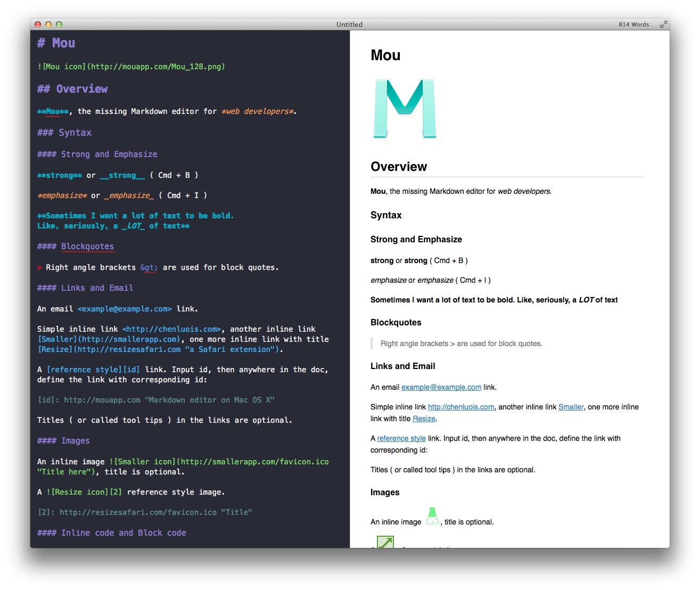Screen dimensions: 700x590
Task: Toggle fullscreen with the arrows icon
Action: [x=663, y=24]
